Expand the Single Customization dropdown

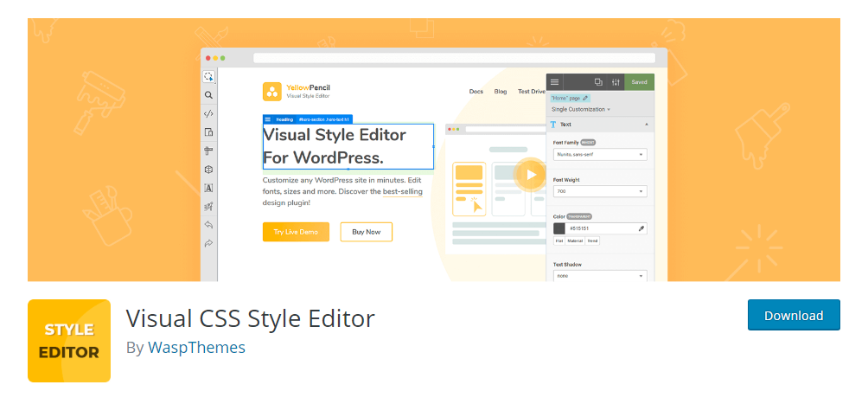(x=581, y=110)
